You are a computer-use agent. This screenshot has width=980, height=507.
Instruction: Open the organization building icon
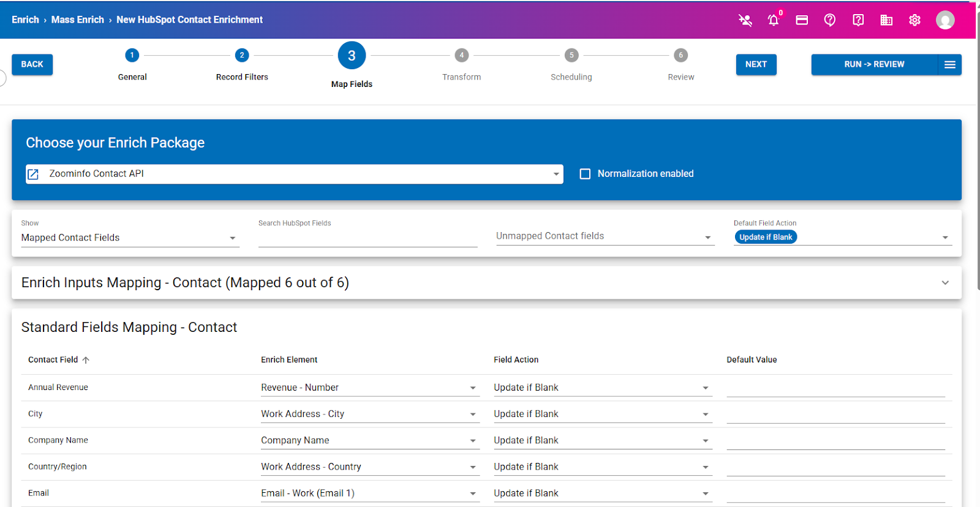point(886,20)
